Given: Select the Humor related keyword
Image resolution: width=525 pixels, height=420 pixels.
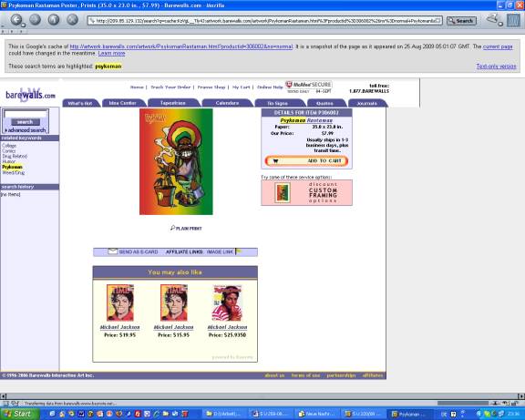Looking at the screenshot, I should (9, 161).
